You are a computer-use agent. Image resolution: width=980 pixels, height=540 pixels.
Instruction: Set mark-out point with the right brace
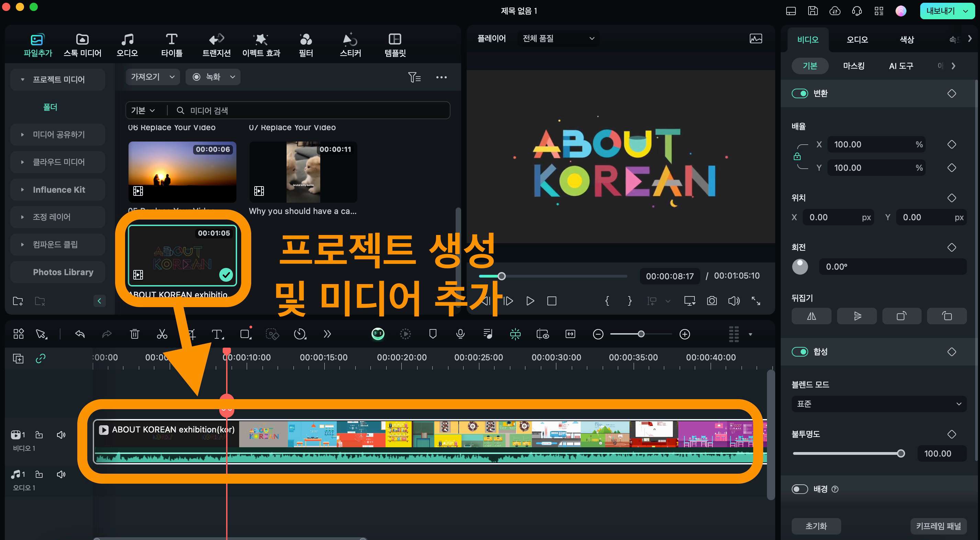[630, 301]
